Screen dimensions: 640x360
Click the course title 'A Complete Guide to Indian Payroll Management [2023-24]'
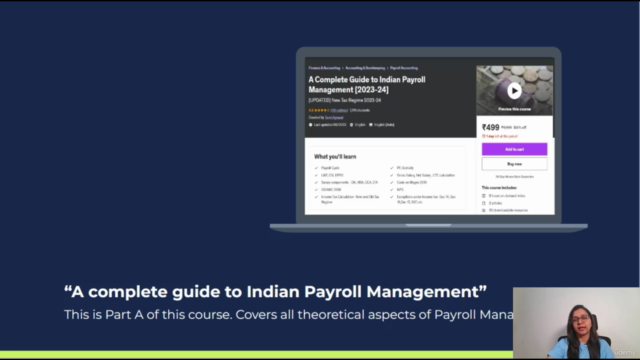pyautogui.click(x=367, y=84)
